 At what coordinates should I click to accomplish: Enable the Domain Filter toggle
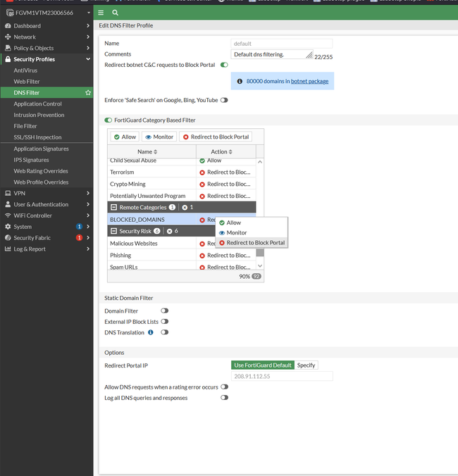[x=164, y=311]
